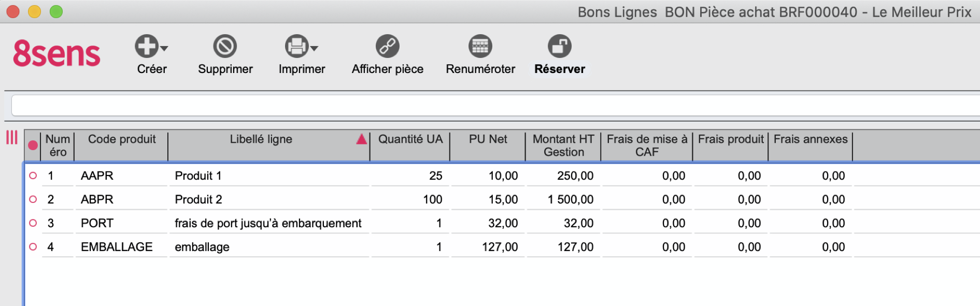Click the Renuméroter icon
This screenshot has height=306, width=980.
tap(480, 46)
